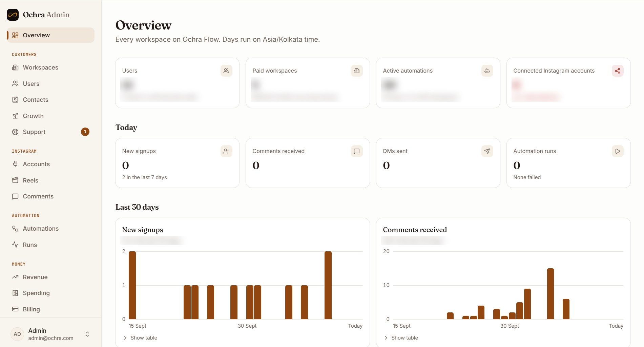This screenshot has height=347, width=644.
Task: Click the people icon on Users card
Action: [x=226, y=71]
